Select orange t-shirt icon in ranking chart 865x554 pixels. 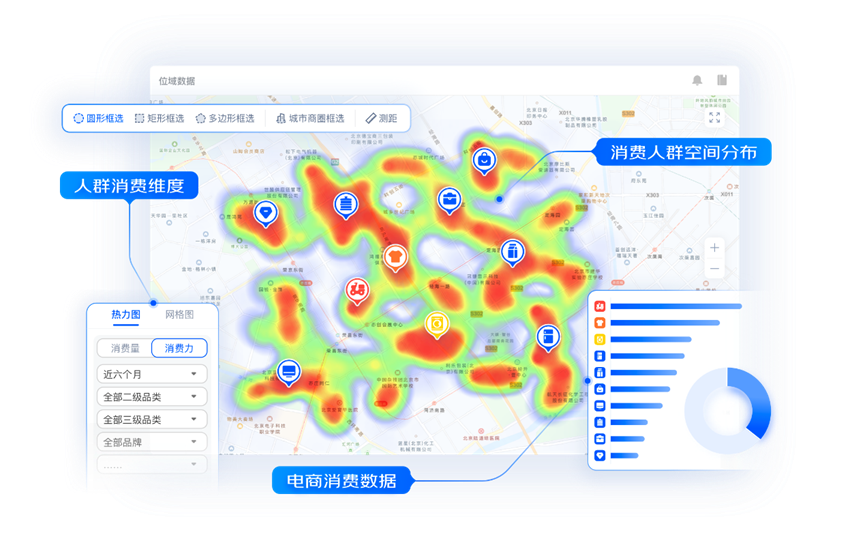(x=600, y=323)
